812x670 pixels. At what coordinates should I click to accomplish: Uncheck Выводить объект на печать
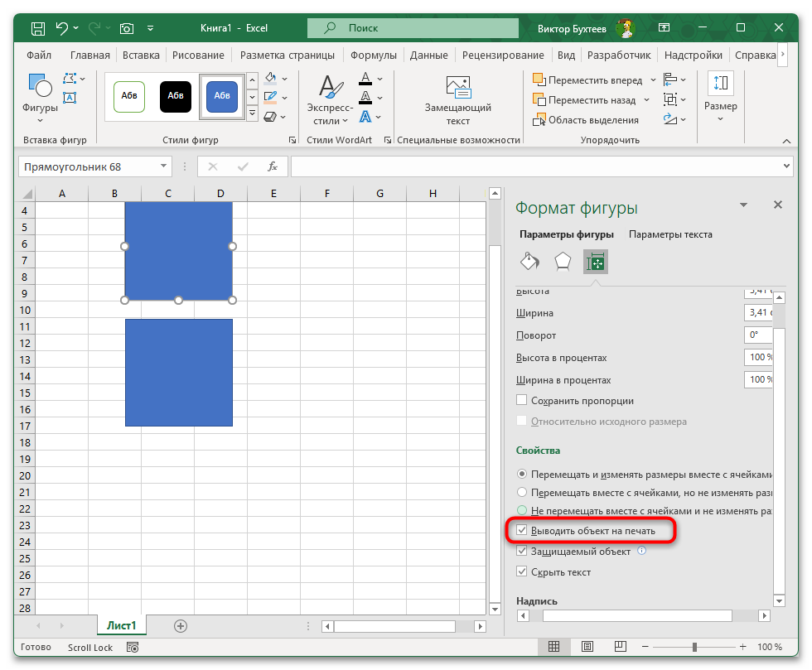(522, 530)
